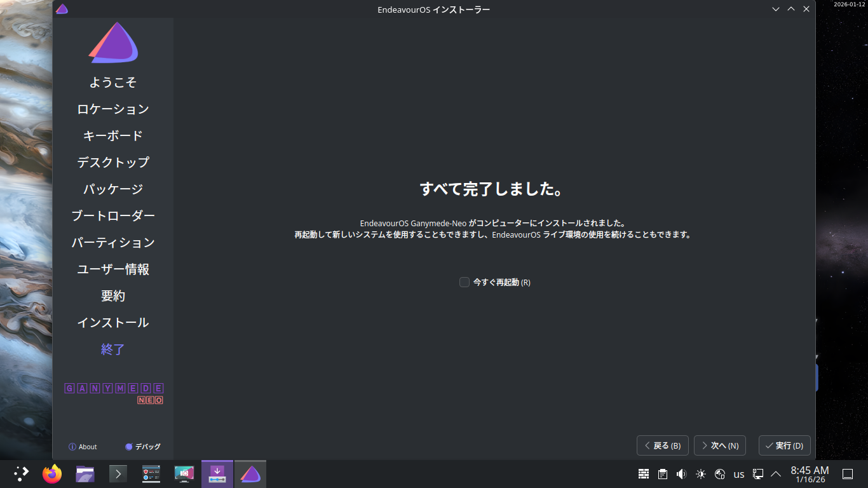Launch the screenshot tool from the taskbar
Screen dimensions: 868x488
[x=184, y=473]
